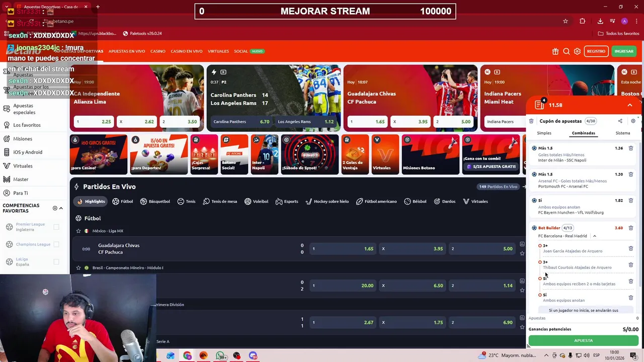Screen dimensions: 644x362
Task: Bet on Guadalajara Chivas win at 1.65
Action: pos(343,249)
